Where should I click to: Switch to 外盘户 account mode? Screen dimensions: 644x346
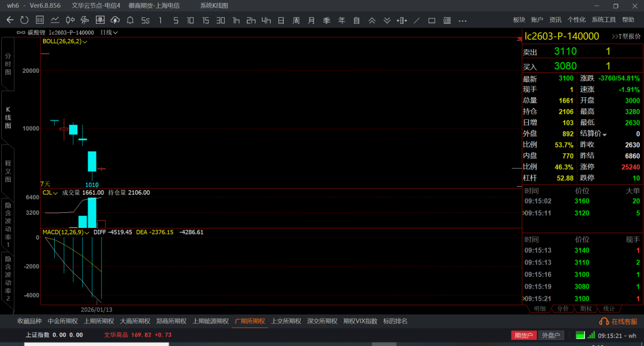(551, 335)
